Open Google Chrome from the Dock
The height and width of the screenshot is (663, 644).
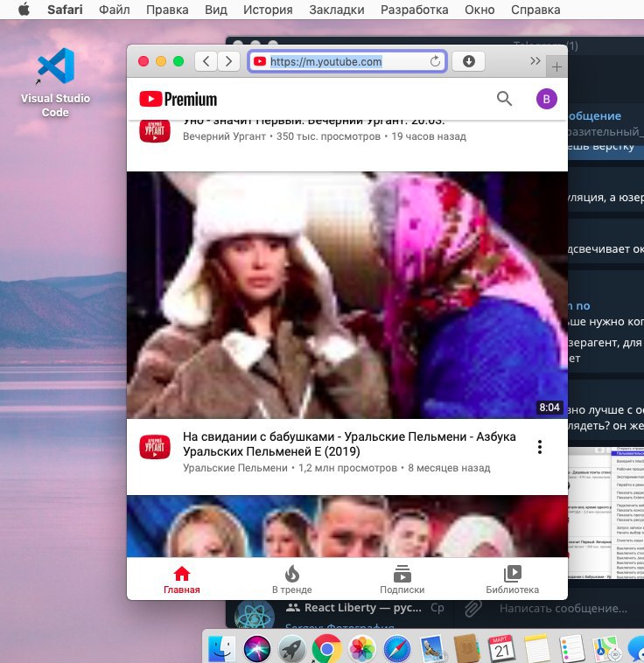pos(327,648)
